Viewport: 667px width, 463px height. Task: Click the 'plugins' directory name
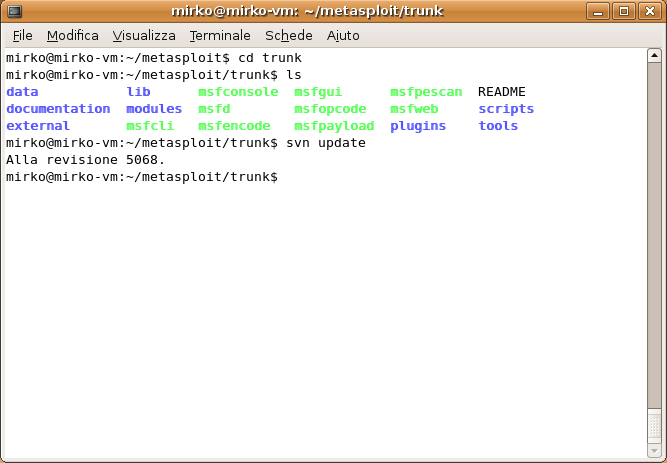[x=418, y=126]
